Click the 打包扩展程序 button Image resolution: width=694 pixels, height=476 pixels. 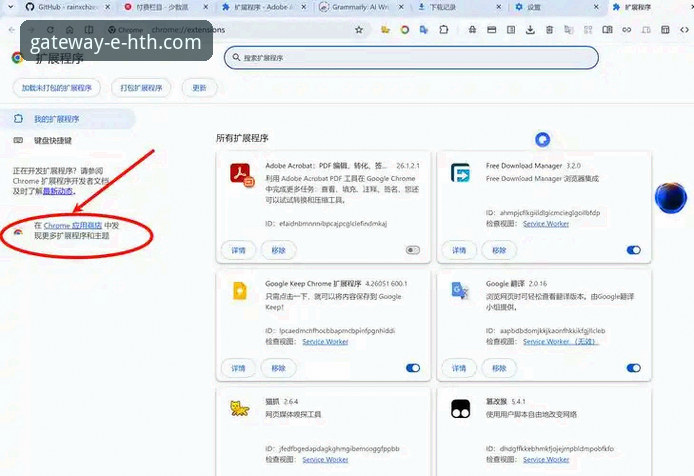(141, 88)
